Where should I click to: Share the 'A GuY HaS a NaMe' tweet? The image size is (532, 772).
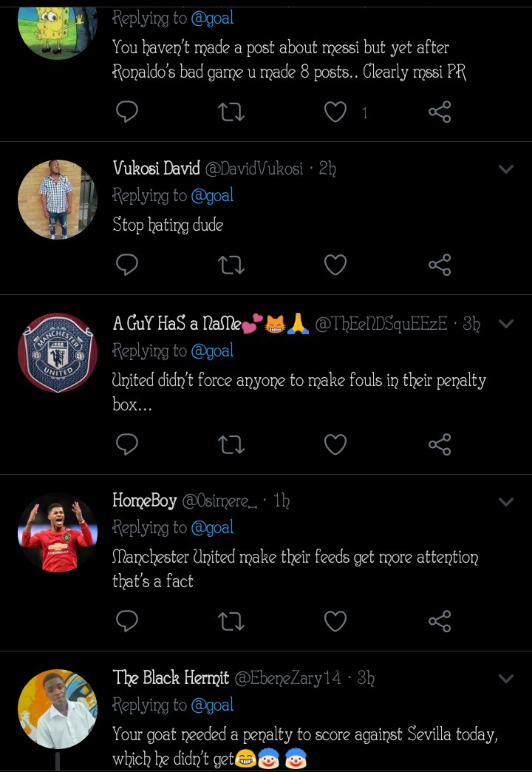(x=440, y=444)
